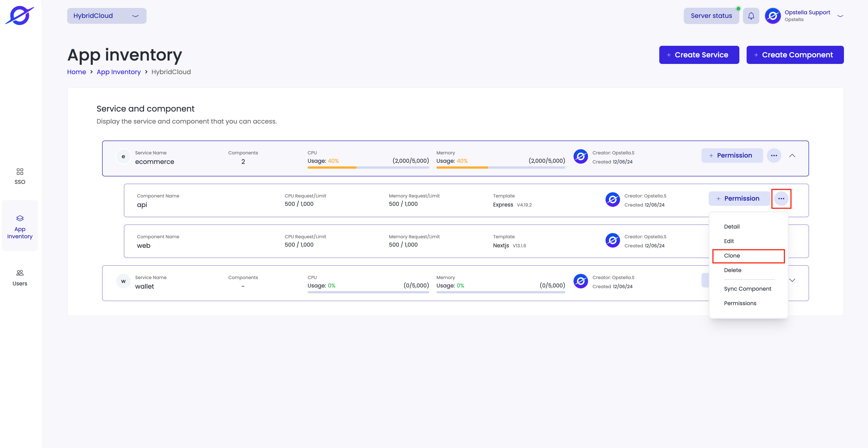Click 'Nextjs' template label

[x=501, y=246]
